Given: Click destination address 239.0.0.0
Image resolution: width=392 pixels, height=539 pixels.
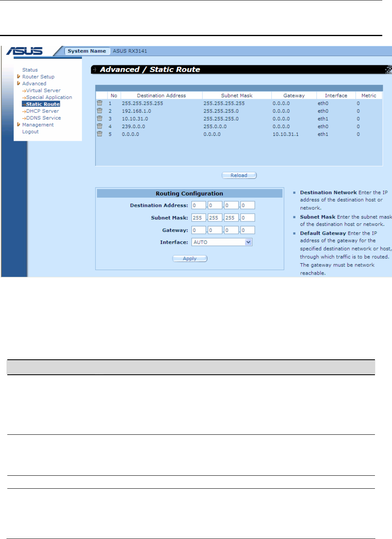Looking at the screenshot, I should pyautogui.click(x=133, y=127).
